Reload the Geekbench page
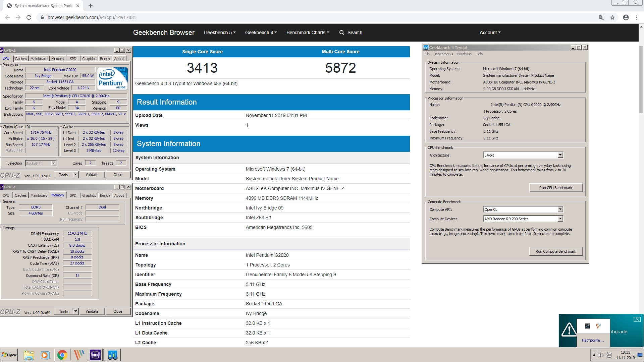Screen dimensions: 644x362 (x=29, y=17)
